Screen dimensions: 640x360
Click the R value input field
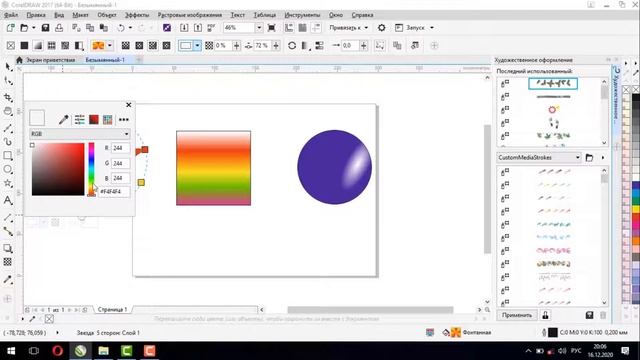[120, 148]
